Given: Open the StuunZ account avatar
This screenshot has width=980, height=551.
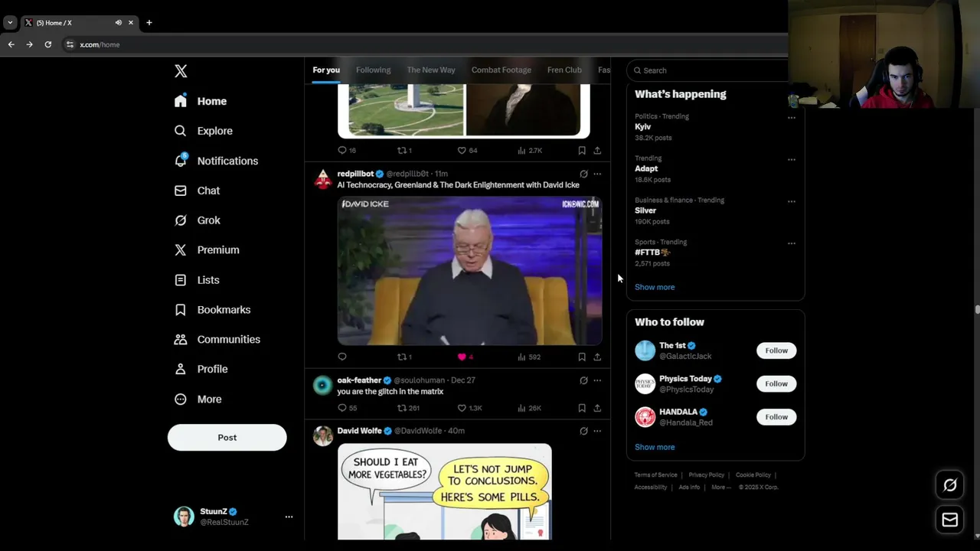Looking at the screenshot, I should coord(184,517).
